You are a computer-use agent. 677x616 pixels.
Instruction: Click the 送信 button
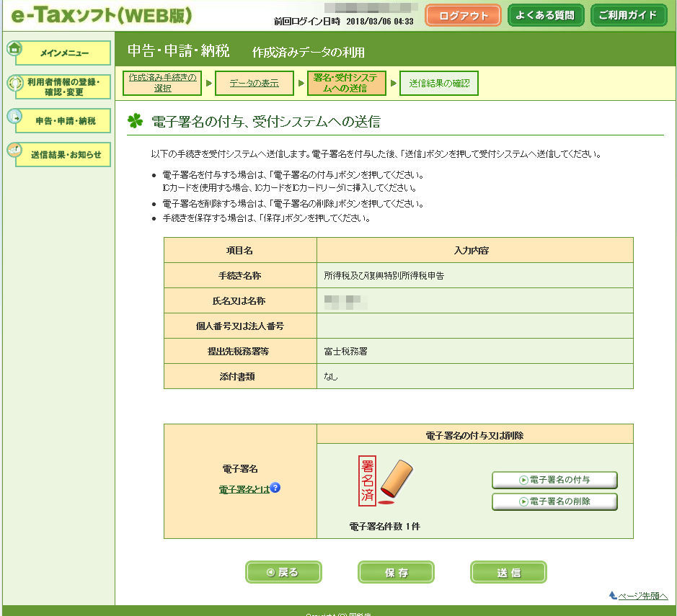tap(508, 572)
